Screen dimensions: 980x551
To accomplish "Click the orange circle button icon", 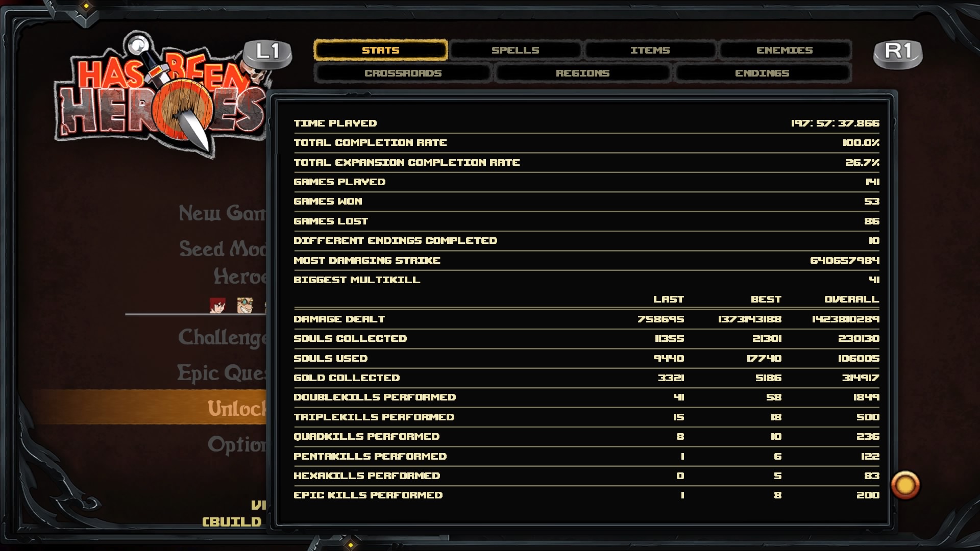I will click(x=905, y=485).
